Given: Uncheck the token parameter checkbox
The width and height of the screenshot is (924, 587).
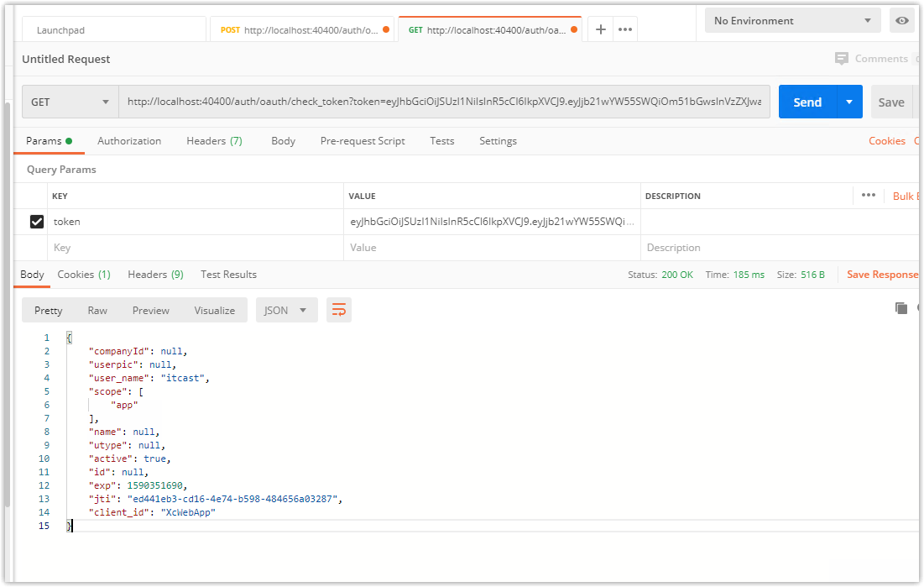Looking at the screenshot, I should tap(37, 222).
